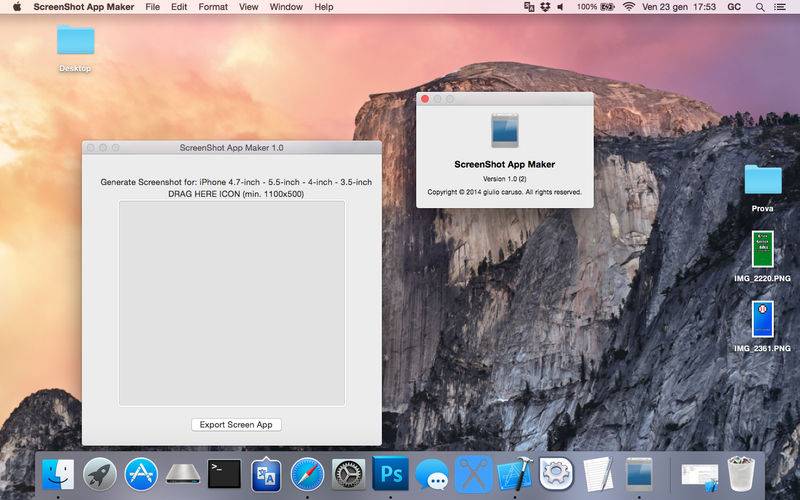
Task: Launch Safari compass icon in Dock
Action: pos(307,474)
